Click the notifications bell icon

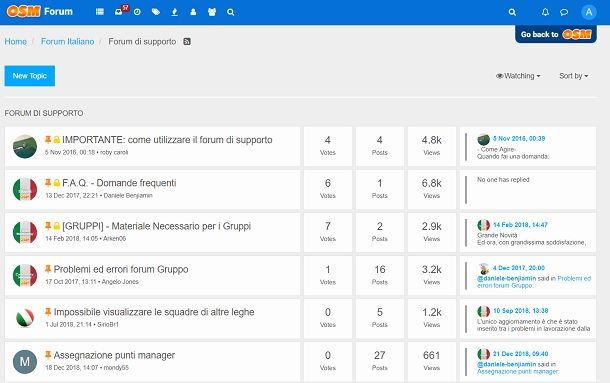pos(545,12)
